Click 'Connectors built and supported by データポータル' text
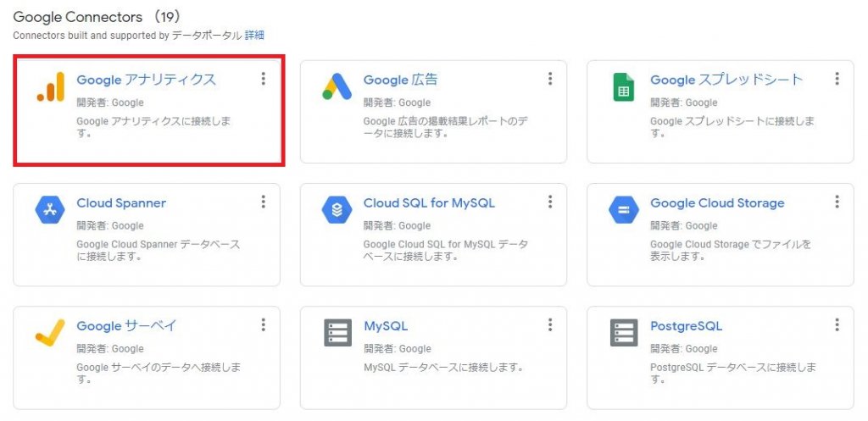 tap(127, 36)
